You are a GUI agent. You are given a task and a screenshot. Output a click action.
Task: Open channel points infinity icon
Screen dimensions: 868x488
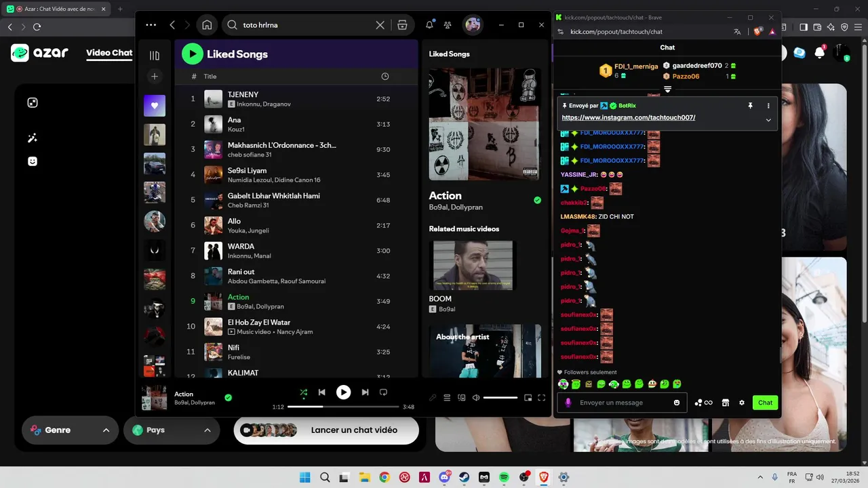pyautogui.click(x=703, y=403)
